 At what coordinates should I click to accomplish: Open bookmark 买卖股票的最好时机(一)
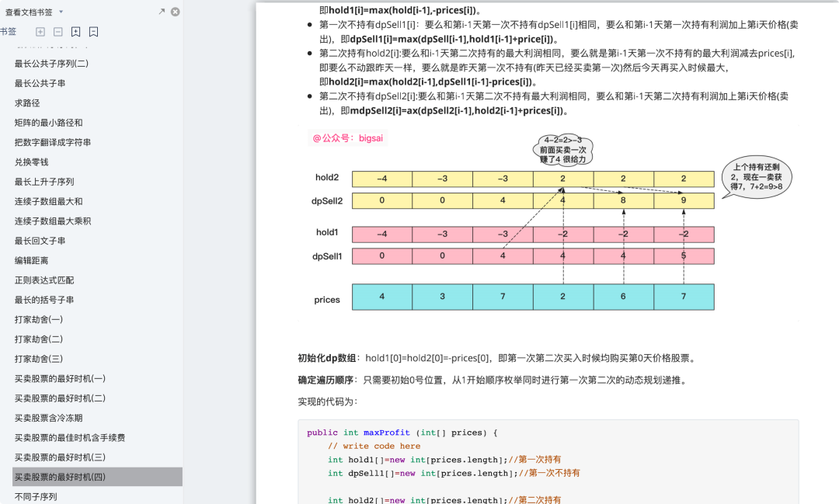click(x=60, y=379)
